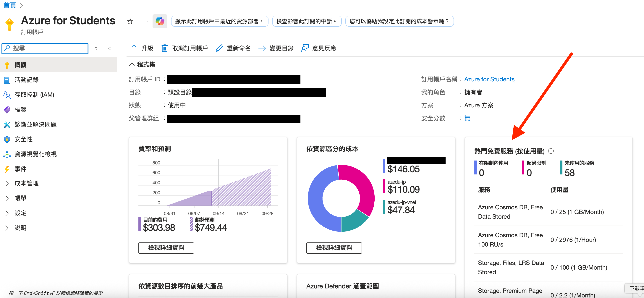Expand the 設定 menu group
The width and height of the screenshot is (644, 298).
(7, 213)
